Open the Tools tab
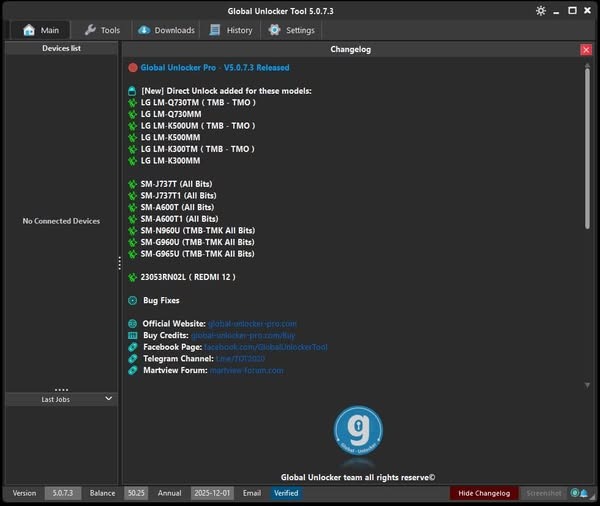The image size is (600, 506). tap(102, 30)
